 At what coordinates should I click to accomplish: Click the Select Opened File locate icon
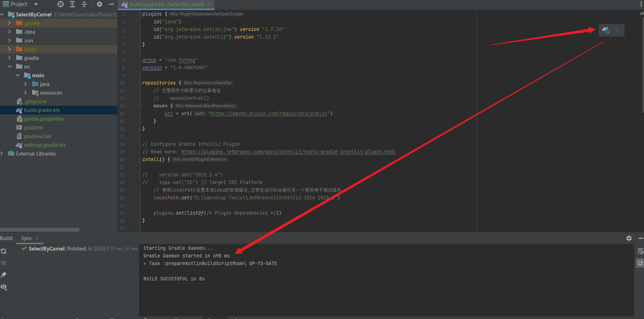[61, 4]
